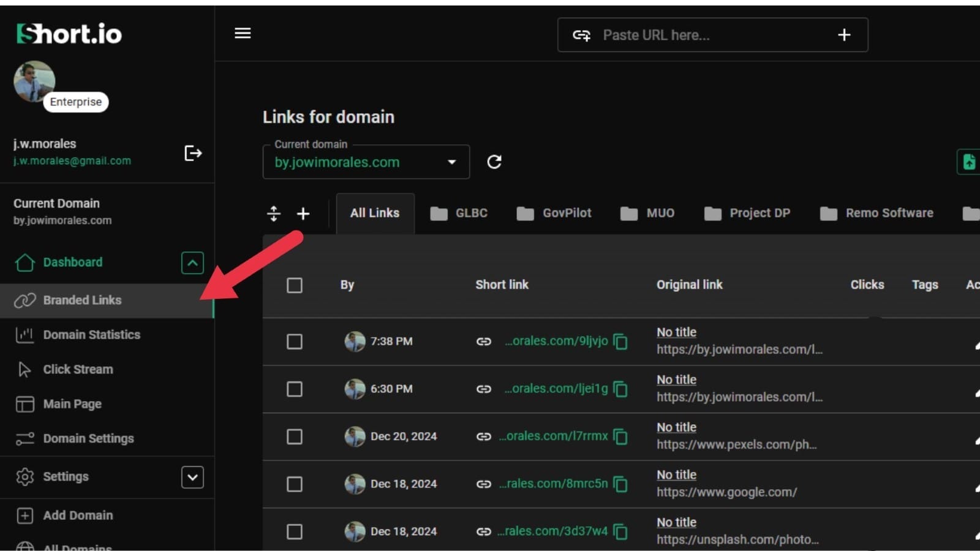Click the Paste URL here field
The width and height of the screenshot is (980, 551).
(712, 35)
